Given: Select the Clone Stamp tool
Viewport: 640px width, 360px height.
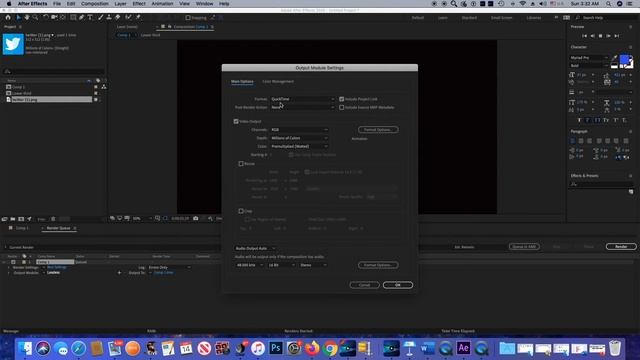Looking at the screenshot, I should pyautogui.click(x=109, y=18).
